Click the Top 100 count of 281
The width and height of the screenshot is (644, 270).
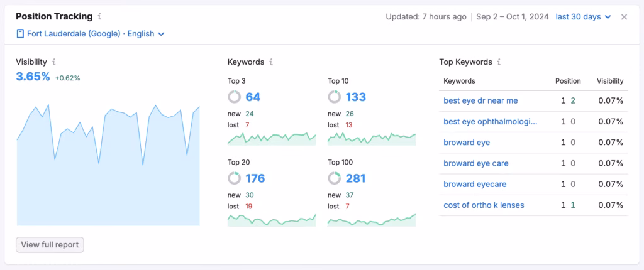point(355,178)
